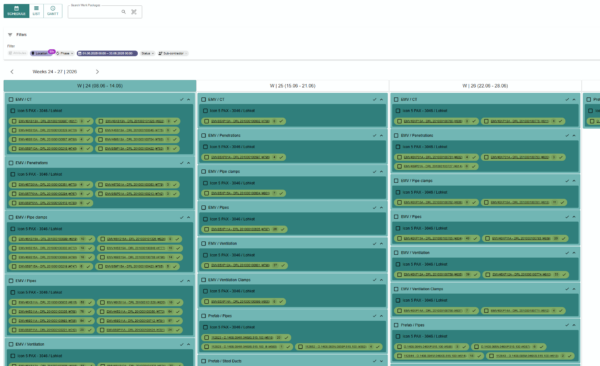The height and width of the screenshot is (366, 600).
Task: Click the clear icon in the search box
Action: click(x=134, y=12)
